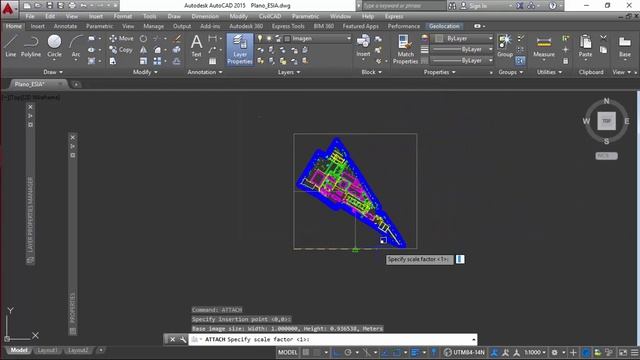Toggle the layer lock padlock icon
The height and width of the screenshot is (360, 640).
[278, 38]
